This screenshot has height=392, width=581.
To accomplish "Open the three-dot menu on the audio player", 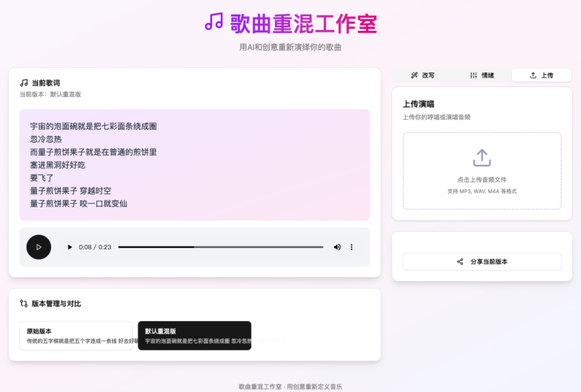I will [351, 247].
